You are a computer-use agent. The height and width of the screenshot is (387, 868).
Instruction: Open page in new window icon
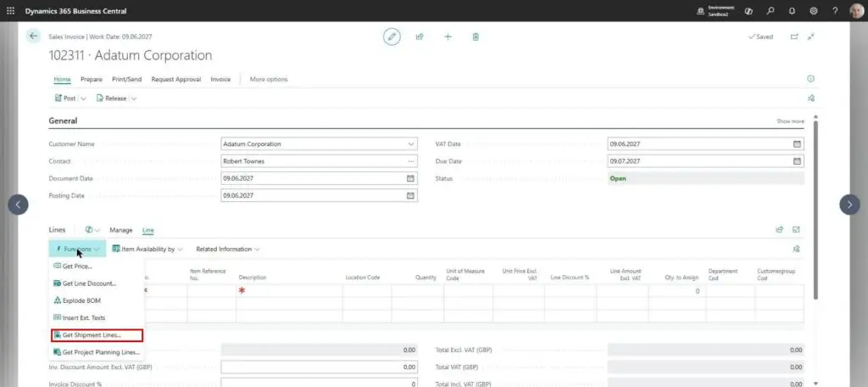coord(794,36)
